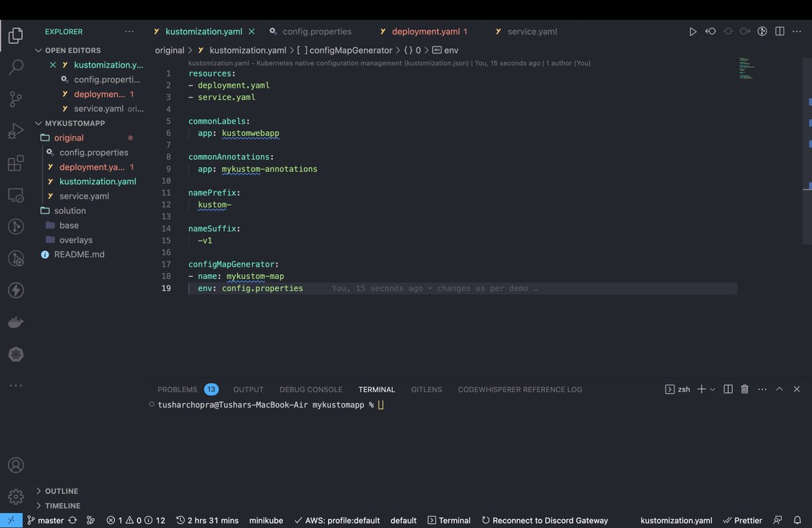Show additional views ellipsis in activity bar
812x528 pixels.
click(x=16, y=386)
